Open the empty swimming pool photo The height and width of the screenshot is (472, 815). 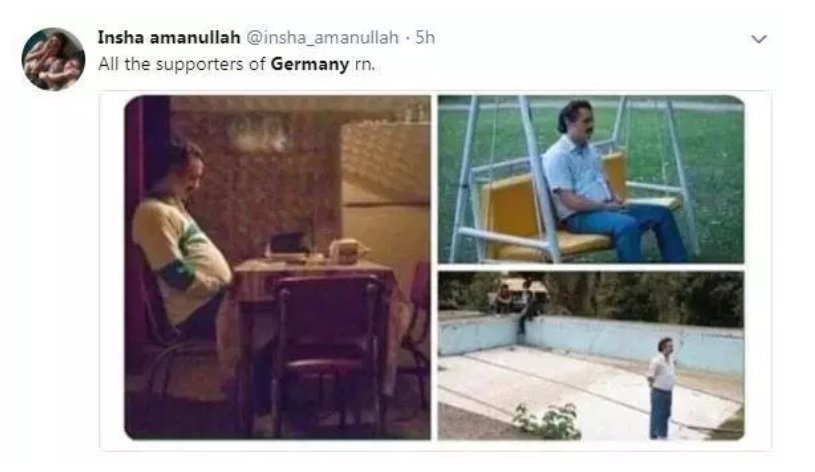591,356
